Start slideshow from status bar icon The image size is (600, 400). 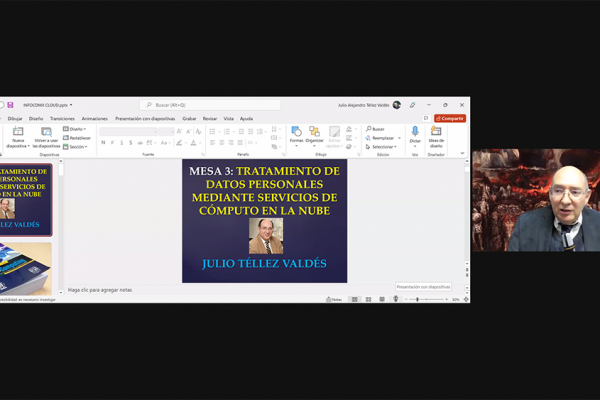[396, 299]
